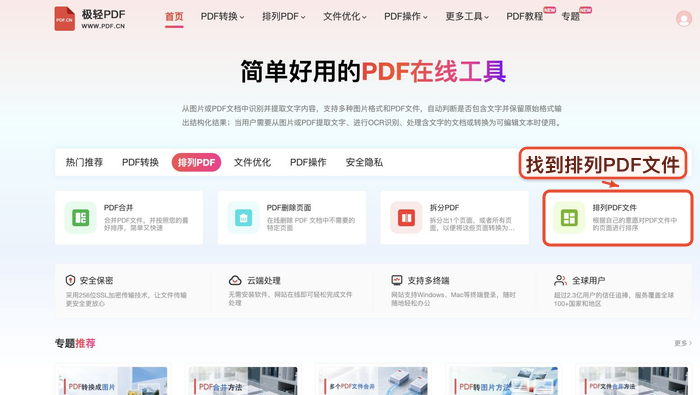This screenshot has height=395, width=700.
Task: Click the 支持多终端 heading text
Action: click(429, 281)
